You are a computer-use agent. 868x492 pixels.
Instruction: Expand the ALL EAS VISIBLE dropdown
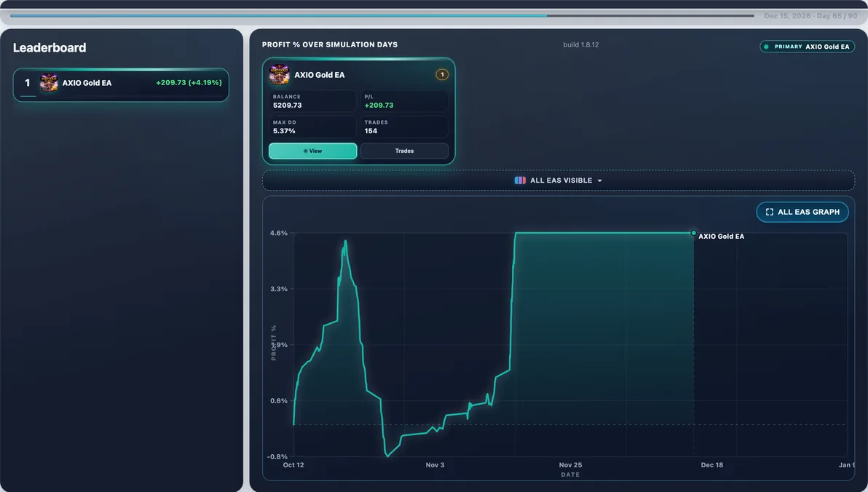coord(558,180)
